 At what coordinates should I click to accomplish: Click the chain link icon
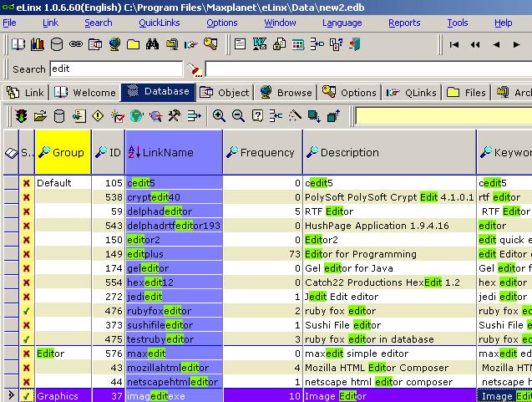coord(76,44)
